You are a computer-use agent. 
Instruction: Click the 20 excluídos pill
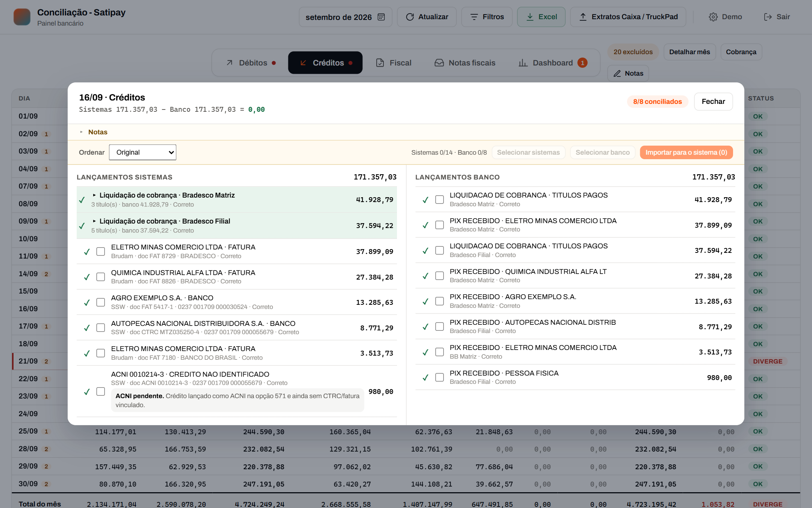[633, 52]
